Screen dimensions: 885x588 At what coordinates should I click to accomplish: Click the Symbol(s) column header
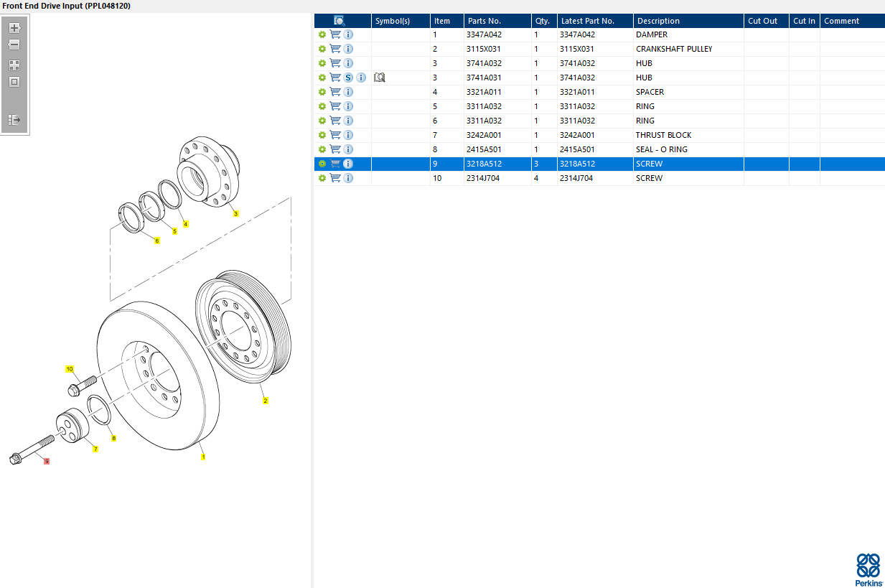401,21
